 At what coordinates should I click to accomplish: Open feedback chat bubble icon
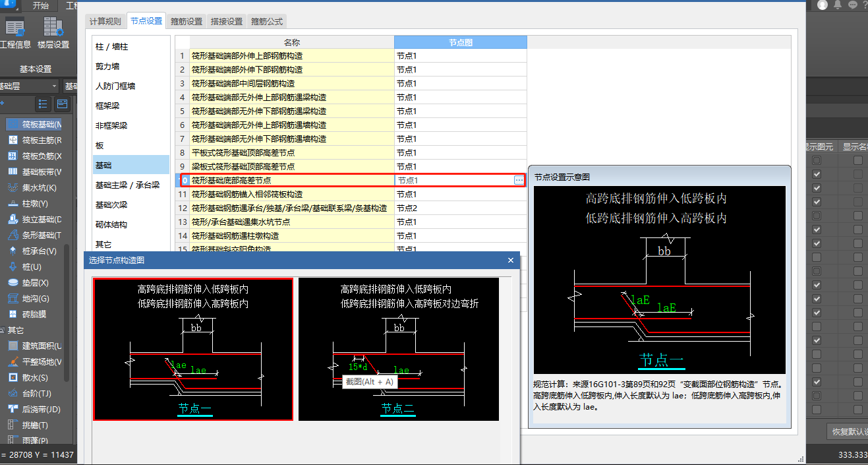(x=853, y=5)
